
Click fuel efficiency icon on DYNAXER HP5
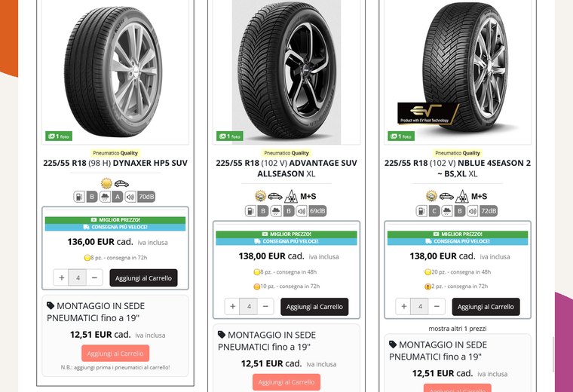tap(79, 197)
